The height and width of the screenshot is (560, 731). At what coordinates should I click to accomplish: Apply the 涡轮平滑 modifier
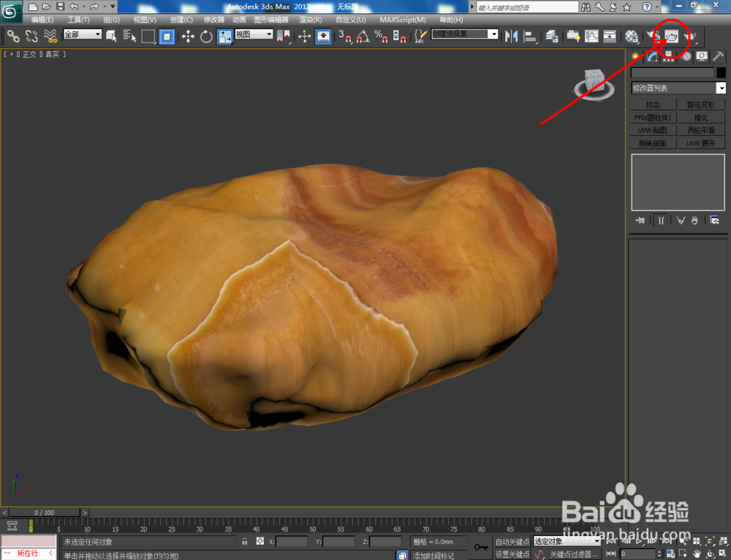[701, 129]
